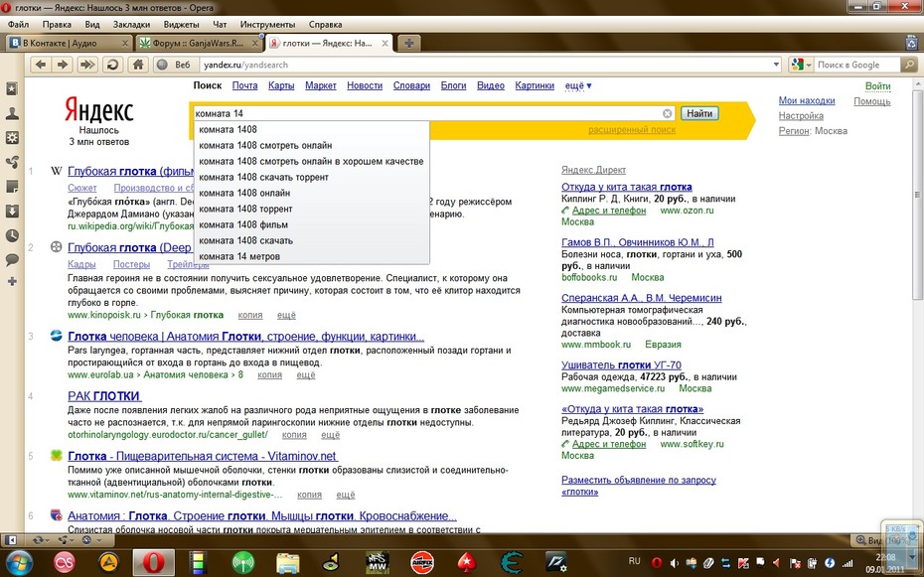The width and height of the screenshot is (924, 577).
Task: Open the AIMP icon on the taskbar
Action: (108, 563)
